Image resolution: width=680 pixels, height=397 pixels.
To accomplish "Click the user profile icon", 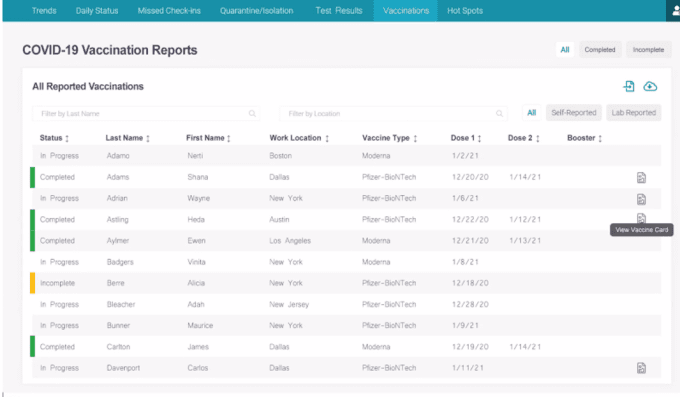I will point(676,10).
